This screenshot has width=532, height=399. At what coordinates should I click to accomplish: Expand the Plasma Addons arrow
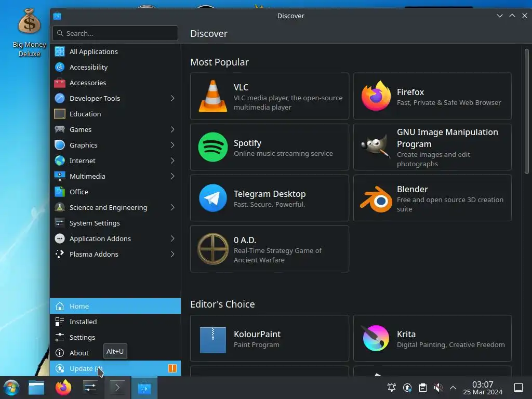click(172, 255)
